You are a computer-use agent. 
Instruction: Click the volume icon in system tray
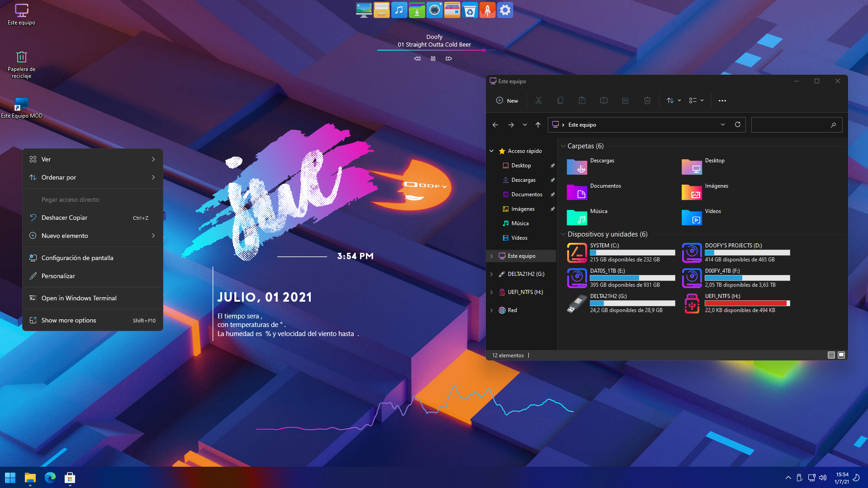[x=823, y=478]
